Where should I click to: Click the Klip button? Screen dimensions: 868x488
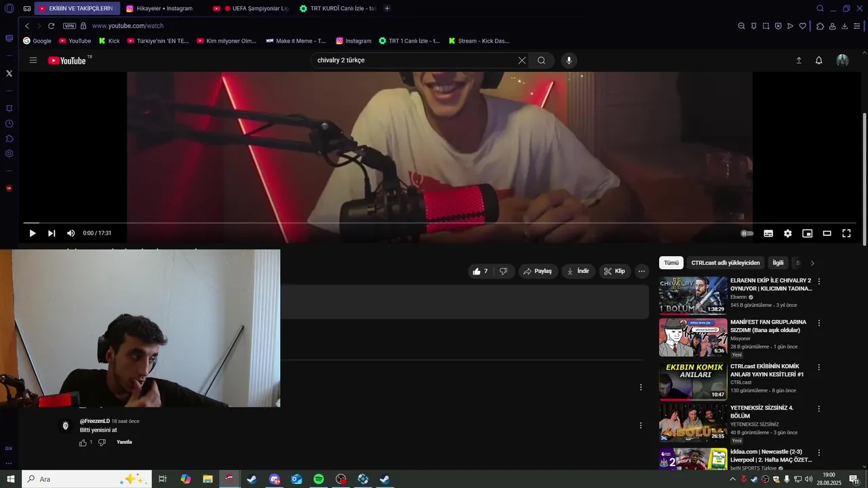tap(614, 271)
